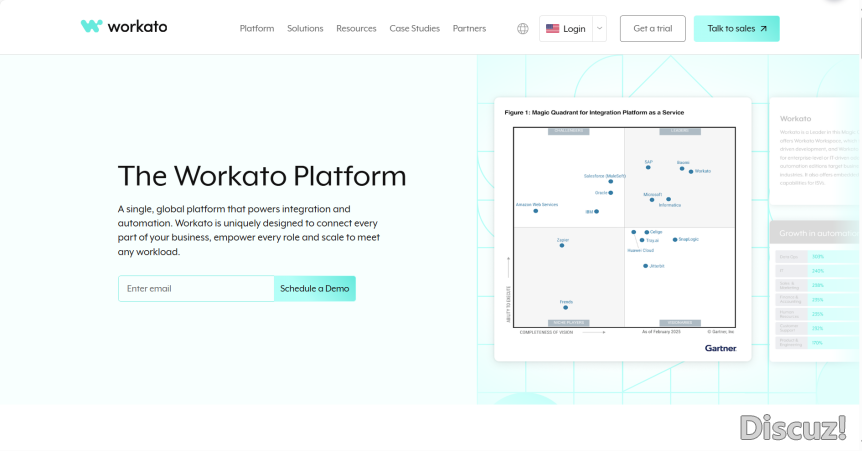Open the Partners menu
This screenshot has width=863, height=452.
pyautogui.click(x=469, y=29)
